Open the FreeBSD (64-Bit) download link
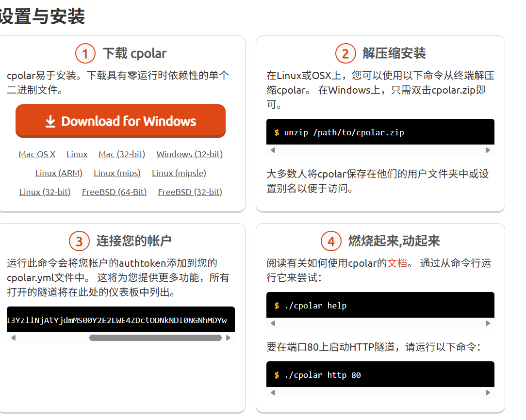The image size is (526, 420). click(x=115, y=192)
